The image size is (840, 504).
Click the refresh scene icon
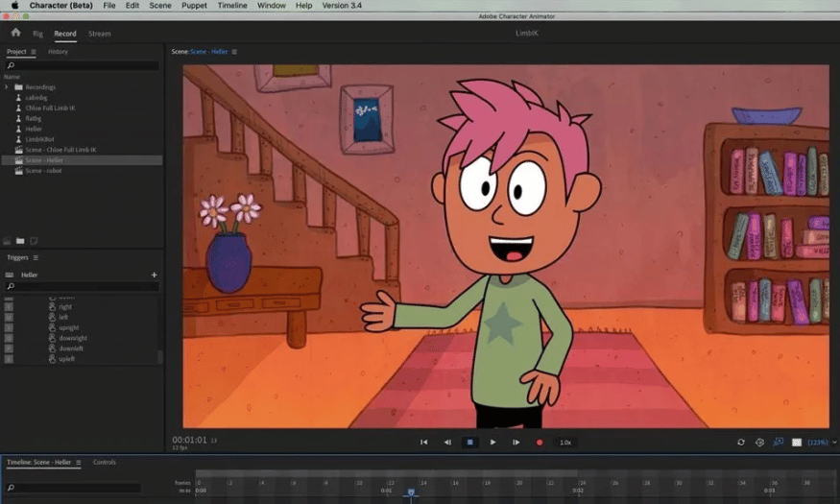[x=741, y=443]
